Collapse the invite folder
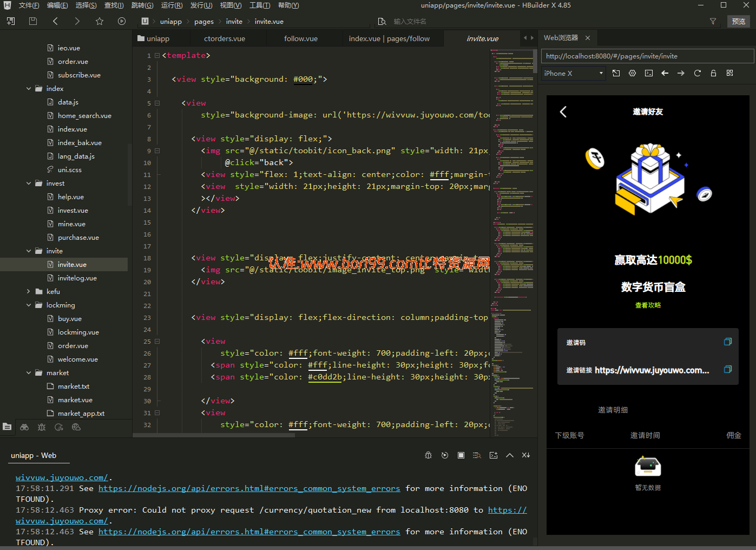756x550 pixels. (29, 251)
